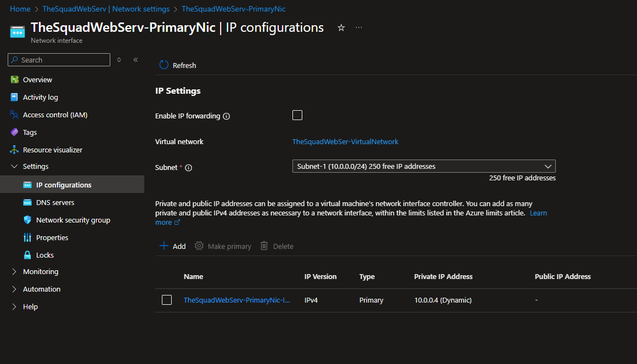
Task: Click the Refresh circular arrow icon
Action: point(164,65)
